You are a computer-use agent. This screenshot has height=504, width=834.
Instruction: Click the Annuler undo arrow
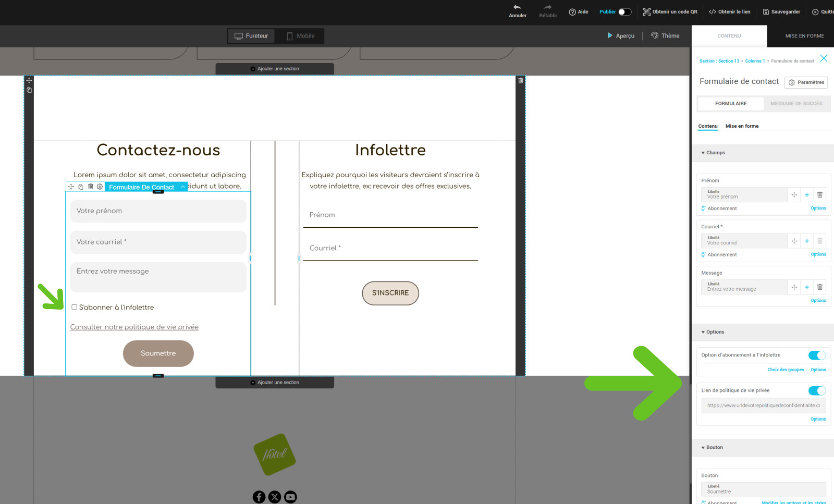click(x=517, y=9)
